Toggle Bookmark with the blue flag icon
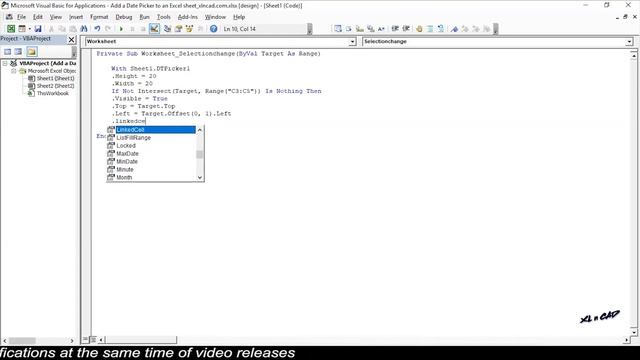Screen dimensions: 640x360 click(454, 29)
